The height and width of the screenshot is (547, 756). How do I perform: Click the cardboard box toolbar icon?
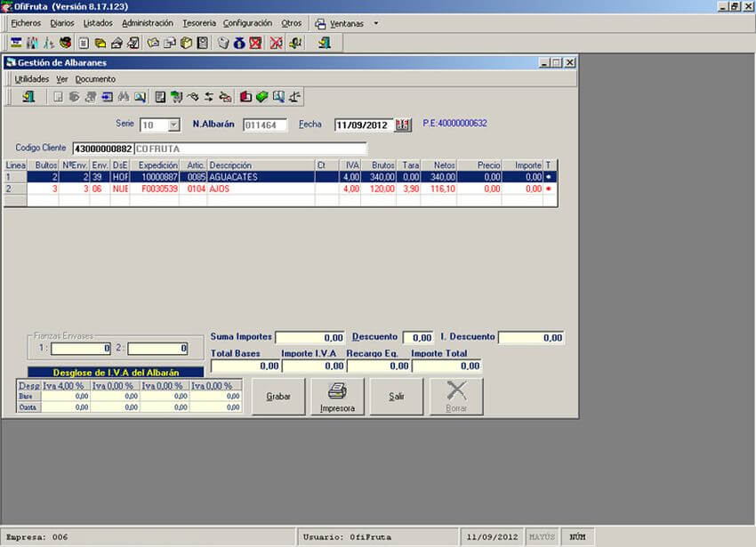pyautogui.click(x=186, y=43)
